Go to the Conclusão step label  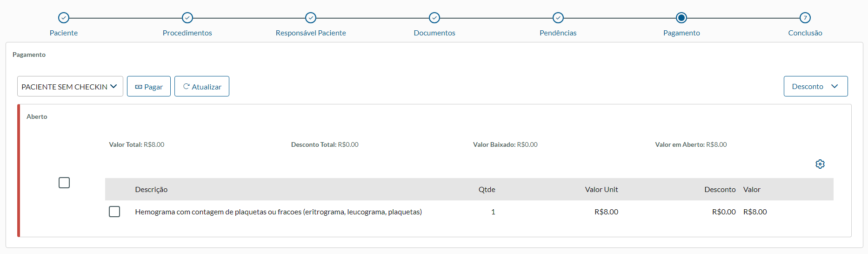[x=805, y=33]
